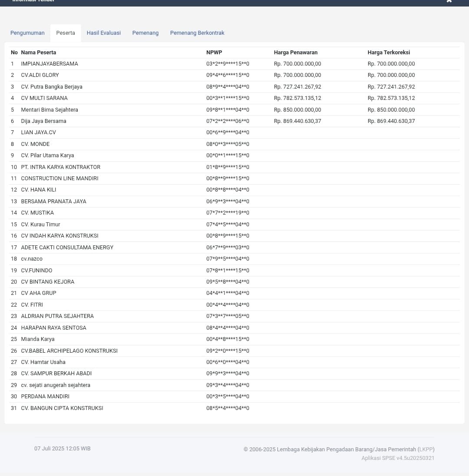
Task: Select participant CV. FITRI
Action: pos(32,304)
